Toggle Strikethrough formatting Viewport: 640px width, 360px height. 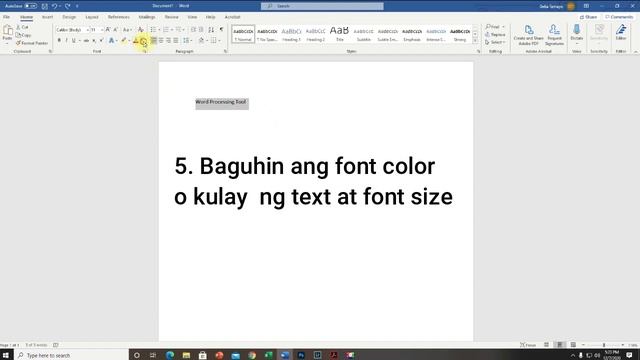pos(86,40)
